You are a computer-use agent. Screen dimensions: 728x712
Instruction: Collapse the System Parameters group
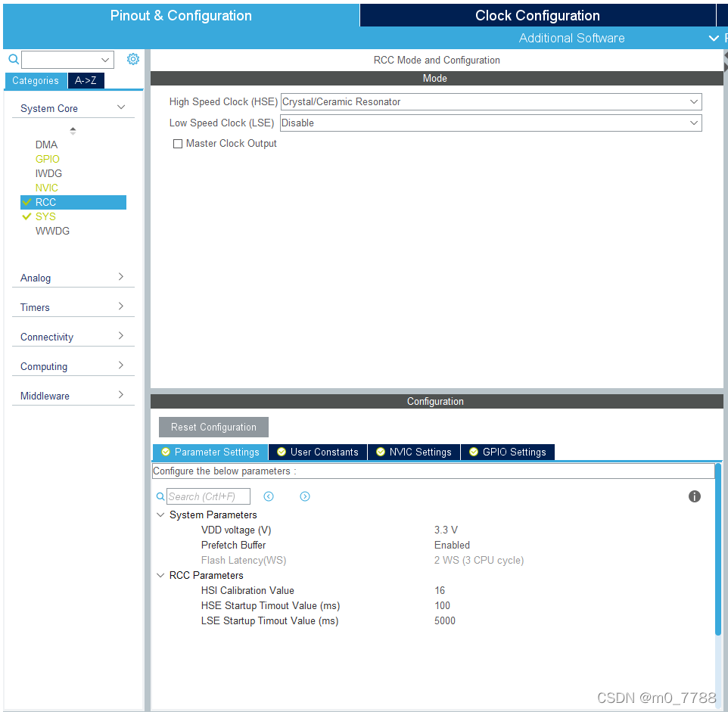click(160, 515)
